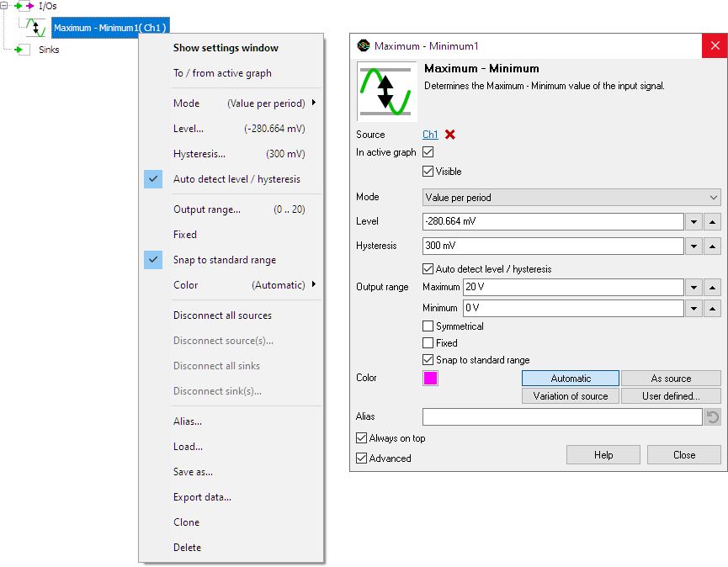Uncheck Auto detect level / hysteresis in dialog
Image resolution: width=728 pixels, height=567 pixels.
tap(428, 268)
